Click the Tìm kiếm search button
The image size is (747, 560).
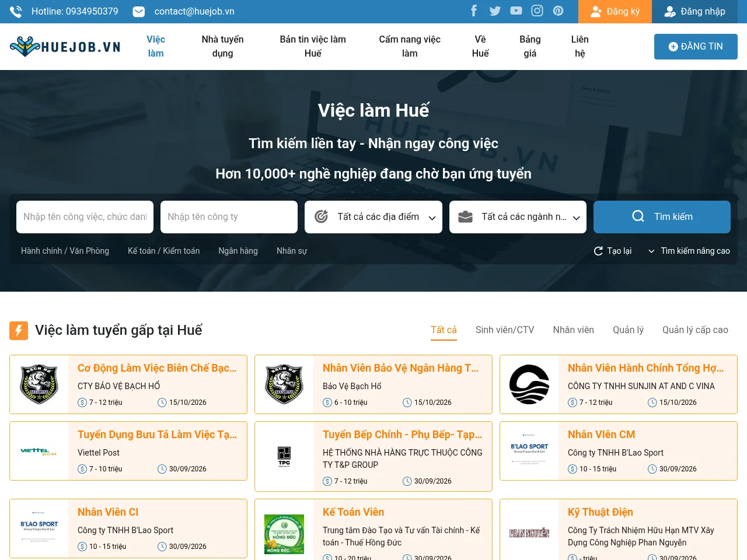tap(662, 217)
